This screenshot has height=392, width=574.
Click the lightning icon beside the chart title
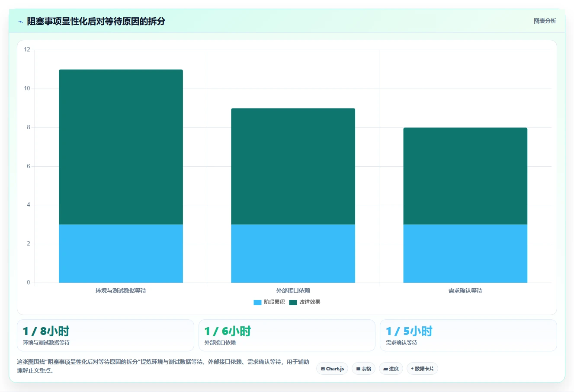(x=20, y=22)
